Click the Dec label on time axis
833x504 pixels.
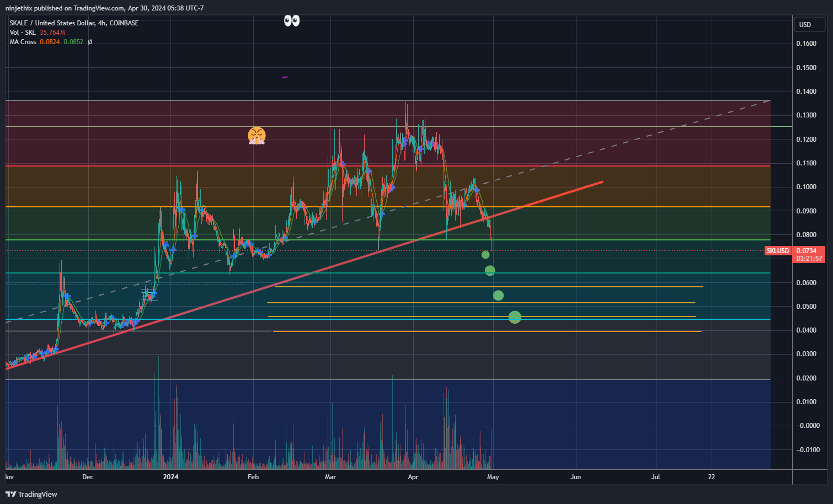[x=88, y=477]
